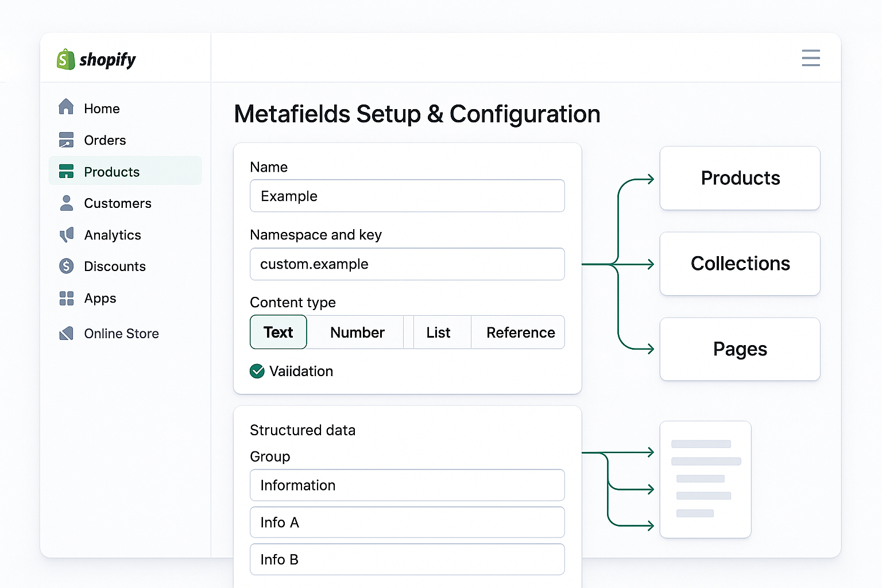Open the Online Store section

pos(122,333)
